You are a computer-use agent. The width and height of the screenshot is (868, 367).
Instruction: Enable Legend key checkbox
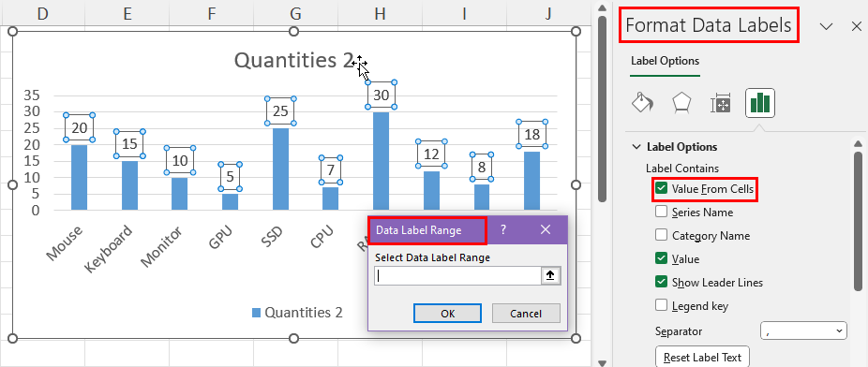pyautogui.click(x=662, y=305)
